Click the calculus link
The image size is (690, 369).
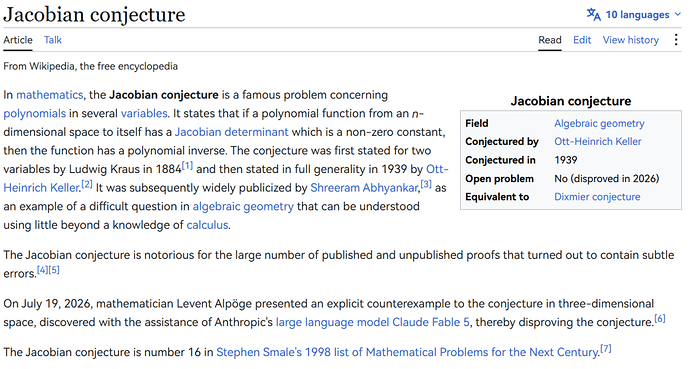207,225
